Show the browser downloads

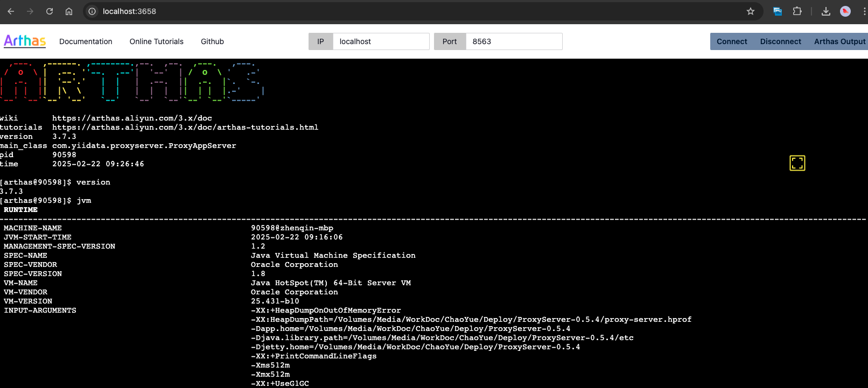[x=825, y=11]
